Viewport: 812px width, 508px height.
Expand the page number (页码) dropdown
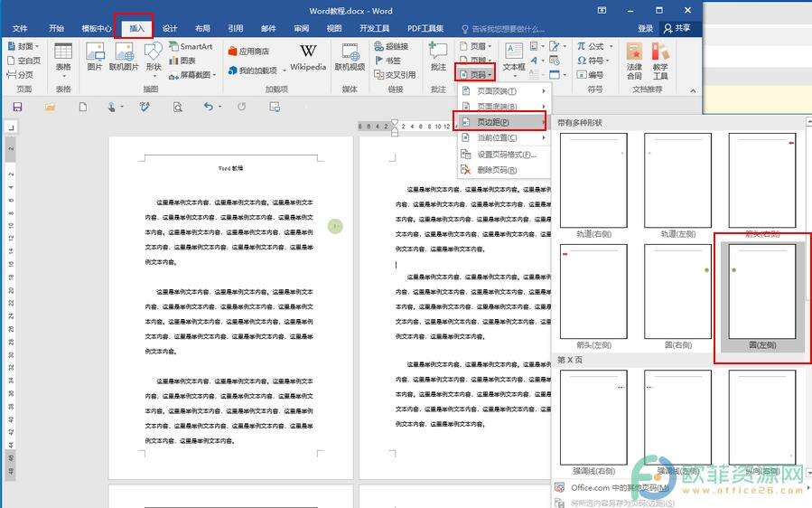point(476,75)
